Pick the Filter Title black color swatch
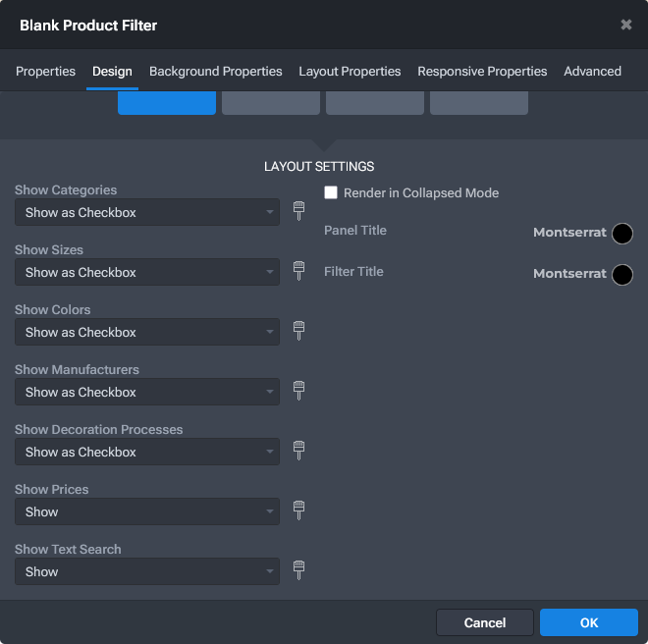648x644 pixels. [x=621, y=275]
